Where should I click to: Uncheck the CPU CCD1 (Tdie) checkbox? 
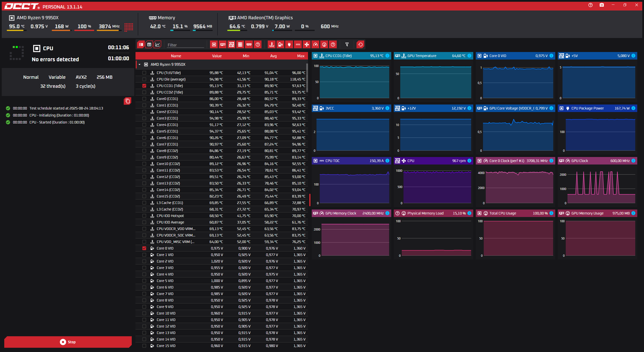(144, 86)
